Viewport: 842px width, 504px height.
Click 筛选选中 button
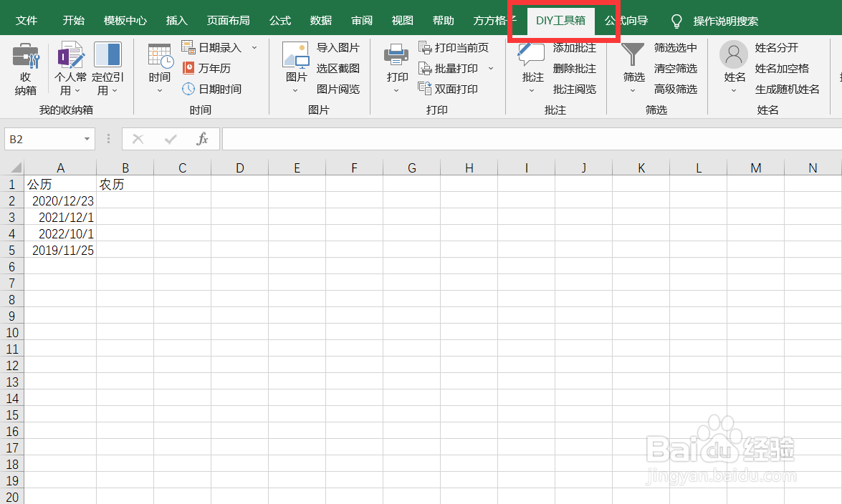click(676, 48)
